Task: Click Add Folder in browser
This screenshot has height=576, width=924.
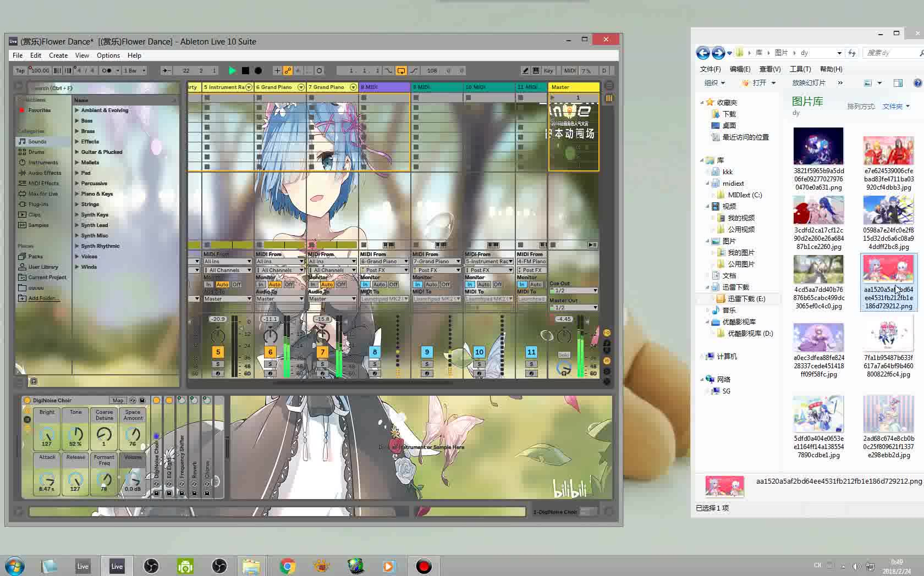Action: pyautogui.click(x=43, y=298)
